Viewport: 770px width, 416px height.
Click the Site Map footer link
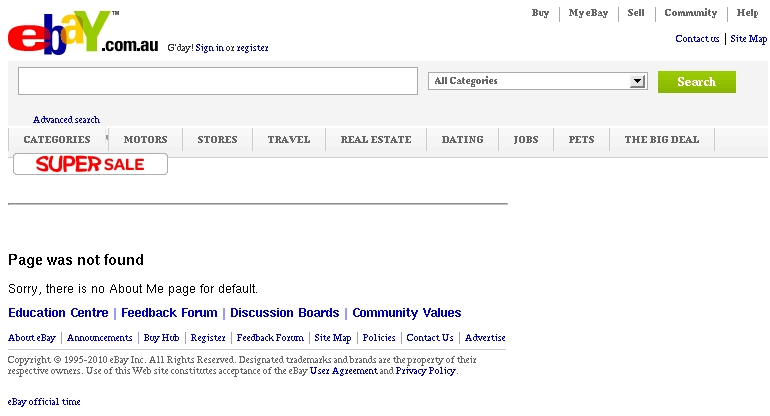(x=333, y=338)
